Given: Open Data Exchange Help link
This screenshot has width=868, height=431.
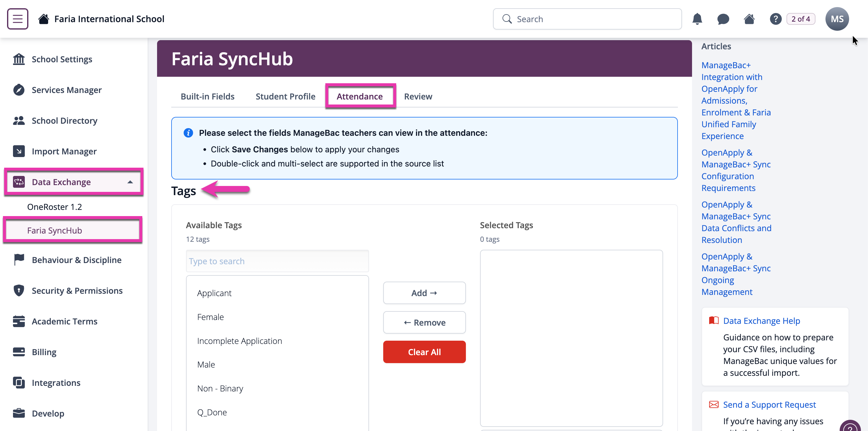Looking at the screenshot, I should [761, 321].
